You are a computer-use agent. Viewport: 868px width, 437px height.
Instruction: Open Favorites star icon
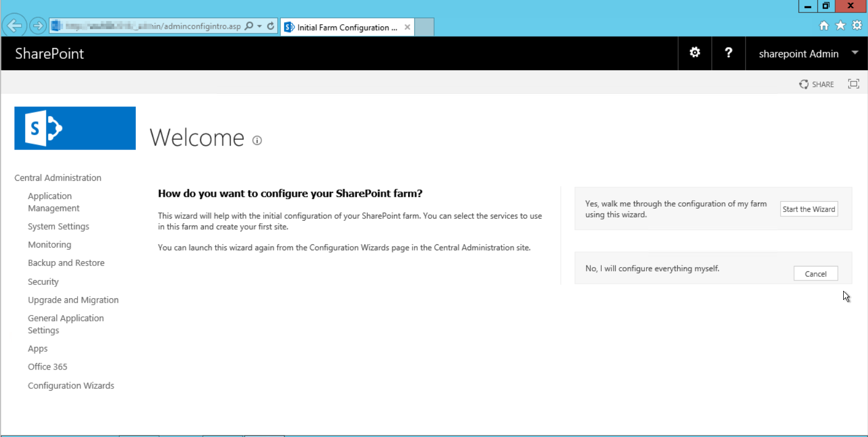click(x=840, y=25)
